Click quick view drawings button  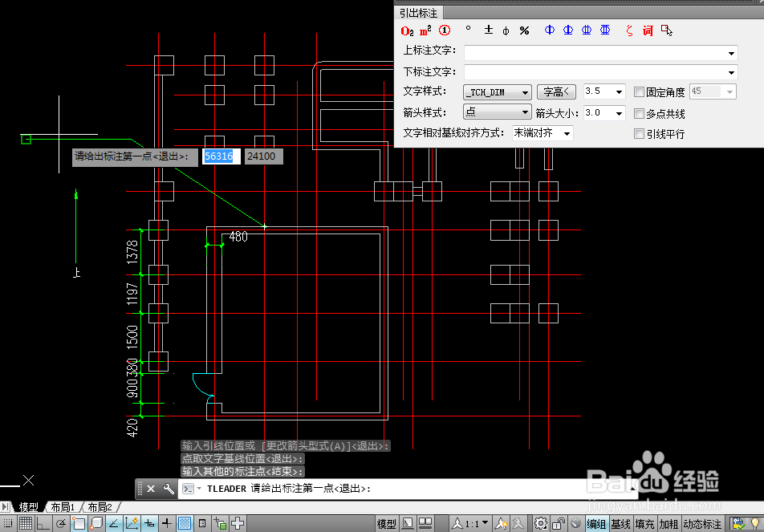click(425, 524)
